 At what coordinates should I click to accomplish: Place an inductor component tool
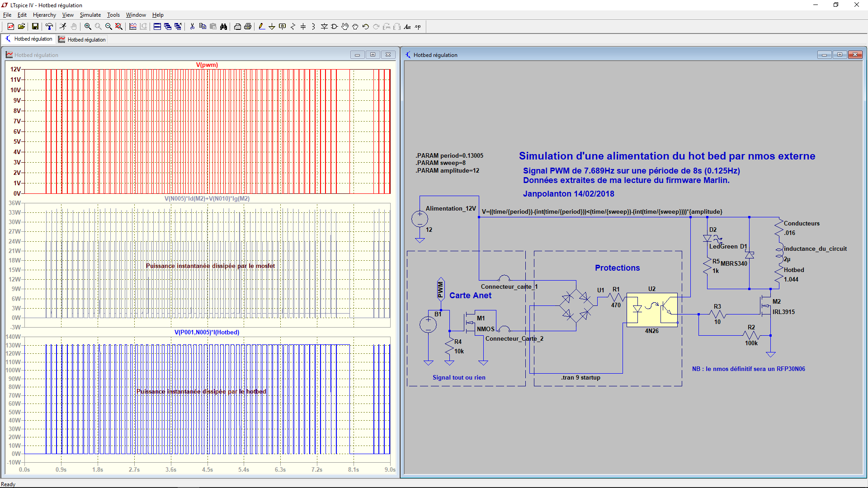pyautogui.click(x=314, y=27)
